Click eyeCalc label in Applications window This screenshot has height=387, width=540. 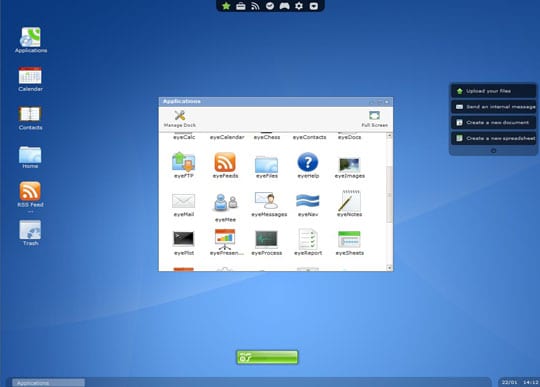click(184, 137)
